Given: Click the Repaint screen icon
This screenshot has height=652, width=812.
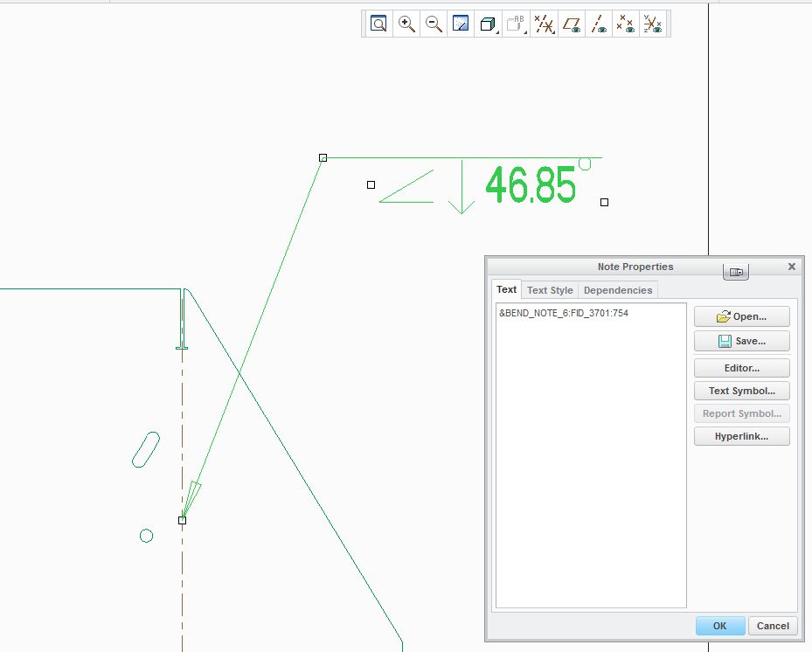Looking at the screenshot, I should click(461, 24).
